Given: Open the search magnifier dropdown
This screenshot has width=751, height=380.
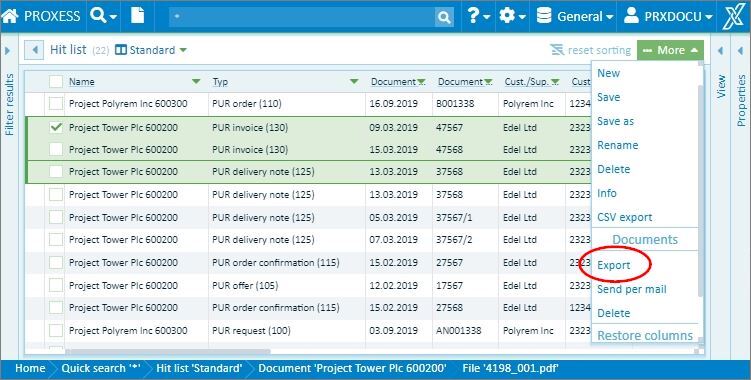Looking at the screenshot, I should pyautogui.click(x=103, y=16).
